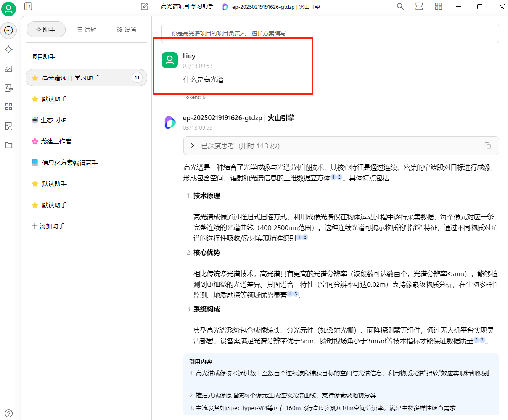Open the grid layout view
The height and width of the screenshot is (420, 508).
pos(438,6)
